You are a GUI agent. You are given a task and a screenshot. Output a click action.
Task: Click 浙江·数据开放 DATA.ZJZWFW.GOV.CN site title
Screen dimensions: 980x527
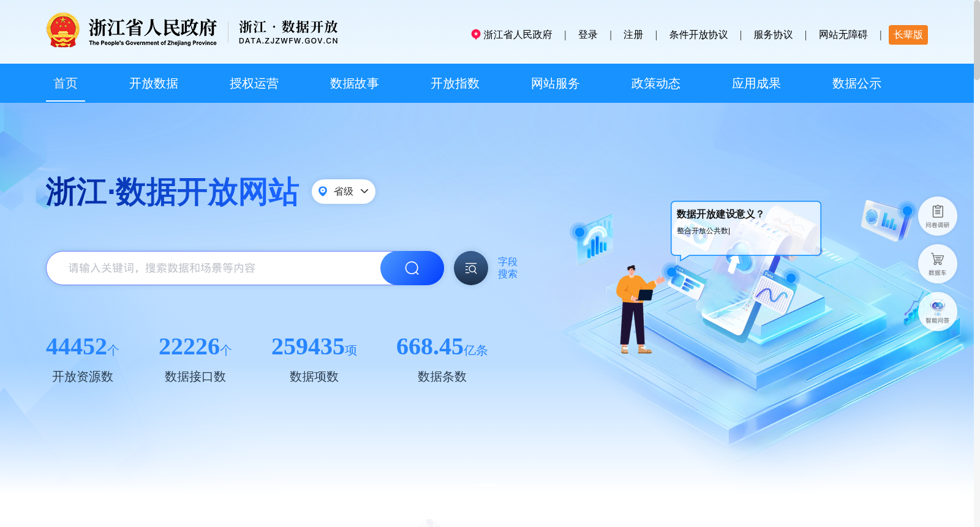pos(288,32)
